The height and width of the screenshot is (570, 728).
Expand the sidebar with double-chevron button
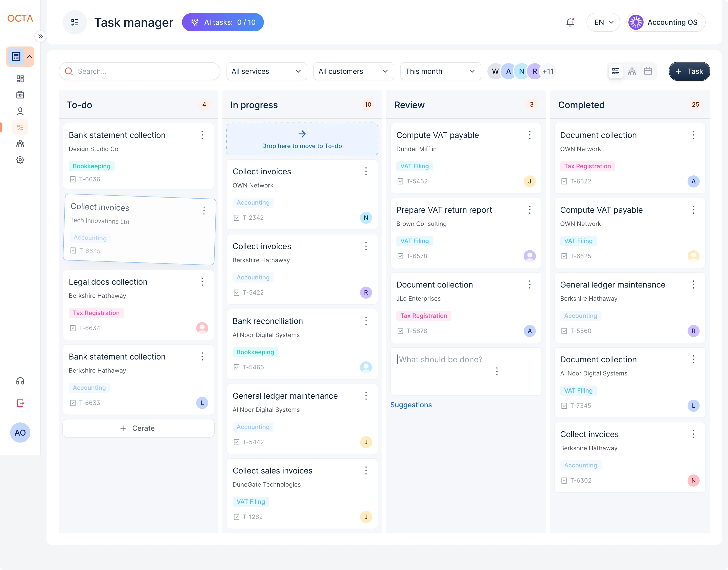pos(40,36)
